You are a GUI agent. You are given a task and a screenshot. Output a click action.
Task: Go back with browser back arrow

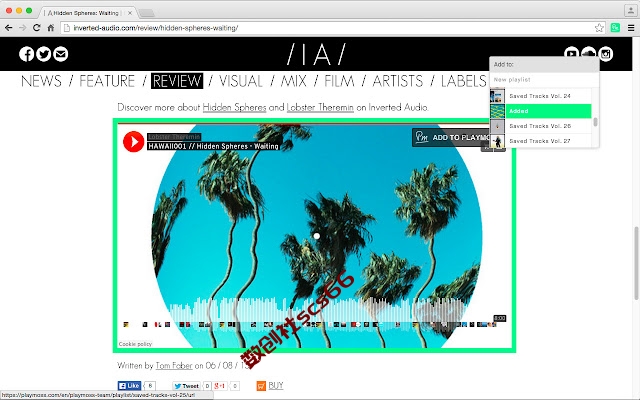[8, 28]
